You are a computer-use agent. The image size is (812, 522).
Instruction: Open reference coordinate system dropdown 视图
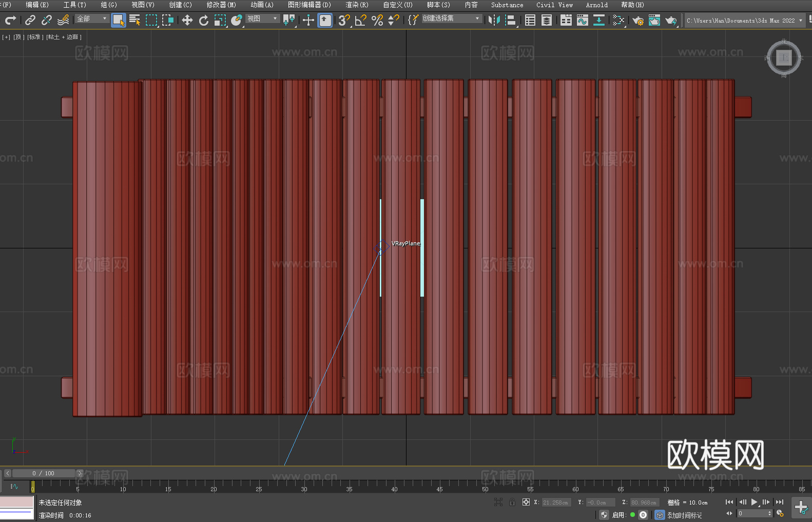coord(262,18)
